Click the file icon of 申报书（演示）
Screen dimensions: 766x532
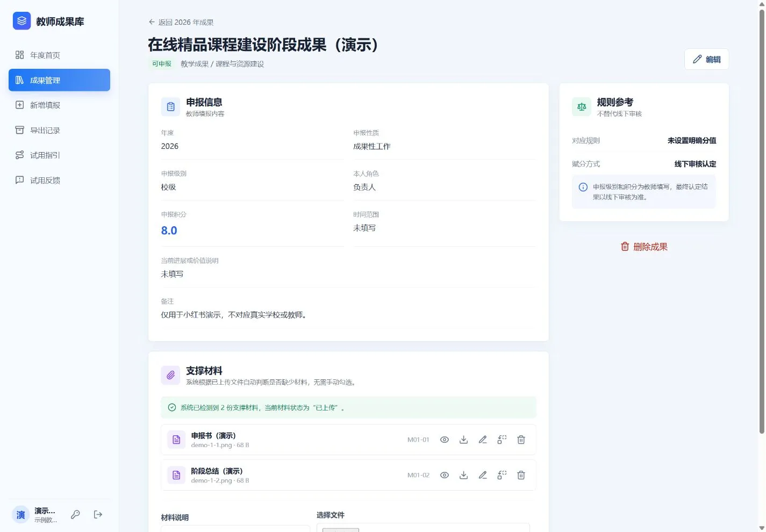point(176,440)
